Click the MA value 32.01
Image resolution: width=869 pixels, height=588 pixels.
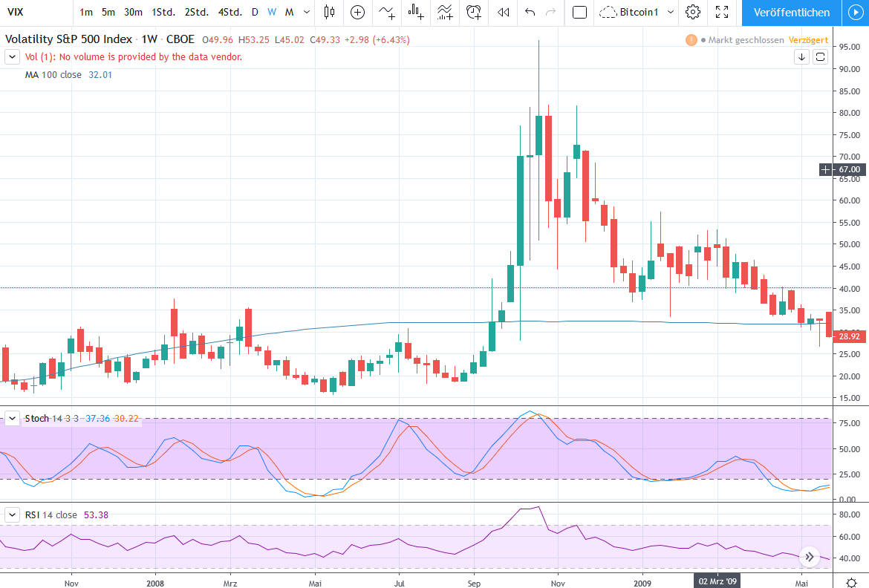100,75
